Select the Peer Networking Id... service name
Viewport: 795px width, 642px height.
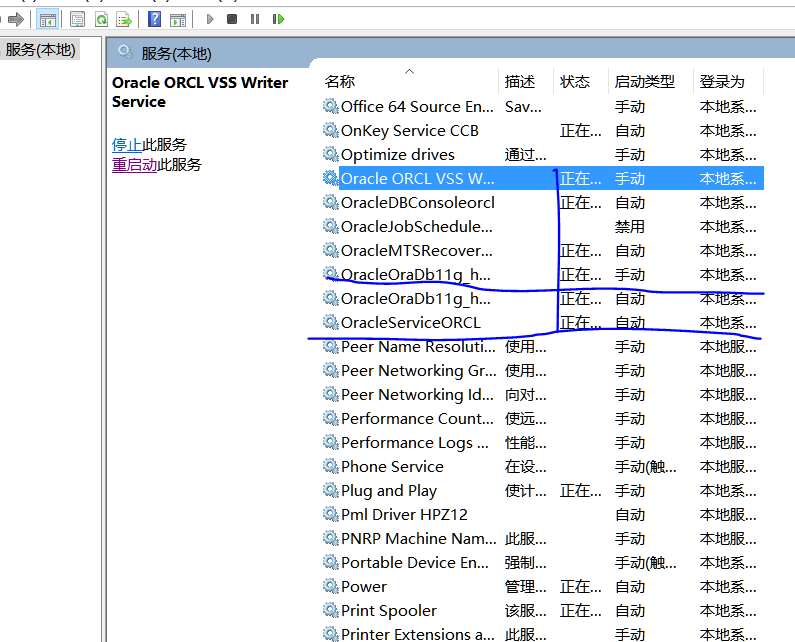point(417,395)
